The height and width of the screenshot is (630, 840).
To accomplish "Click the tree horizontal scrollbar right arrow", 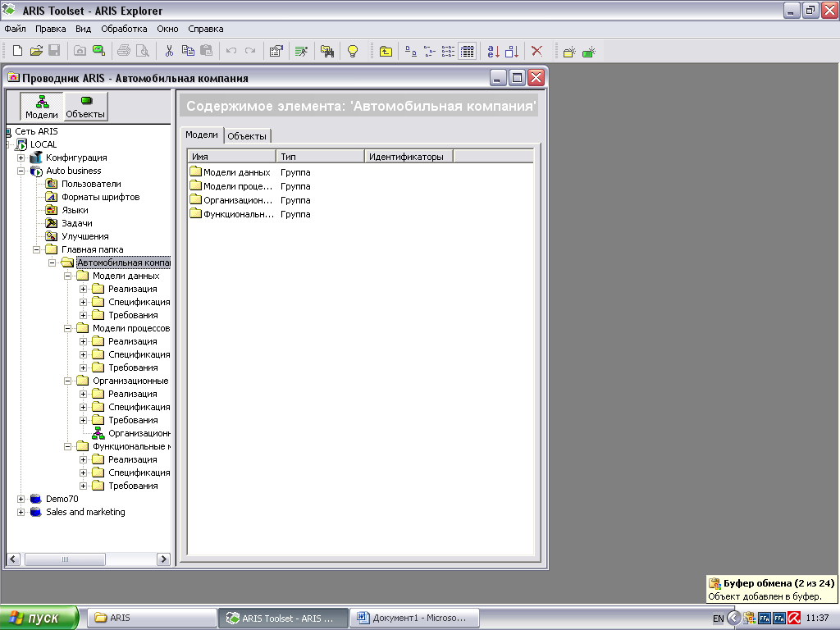I will click(163, 559).
